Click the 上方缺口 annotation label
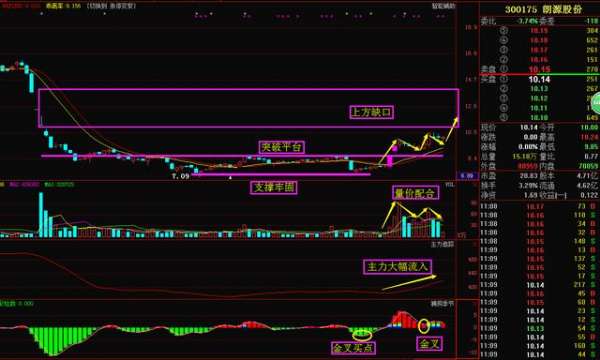Screen dimensions: 600x360 click(x=372, y=112)
